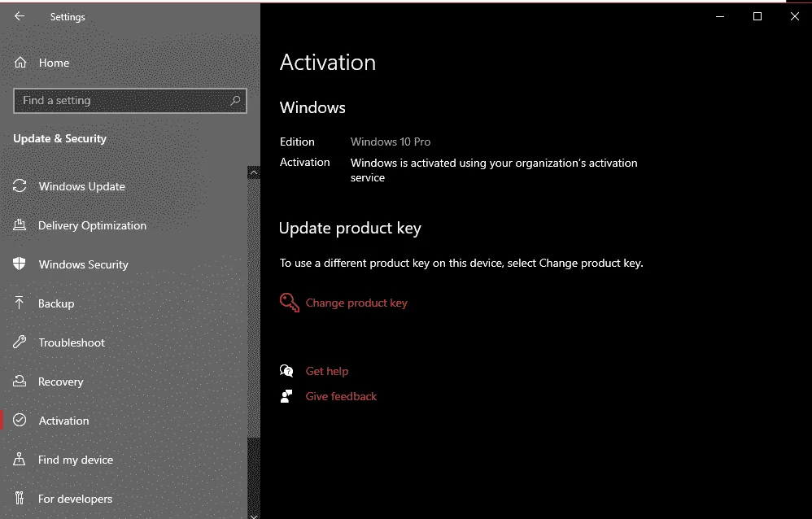Image resolution: width=812 pixels, height=519 pixels.
Task: Click the Change product key link
Action: pyautogui.click(x=356, y=303)
